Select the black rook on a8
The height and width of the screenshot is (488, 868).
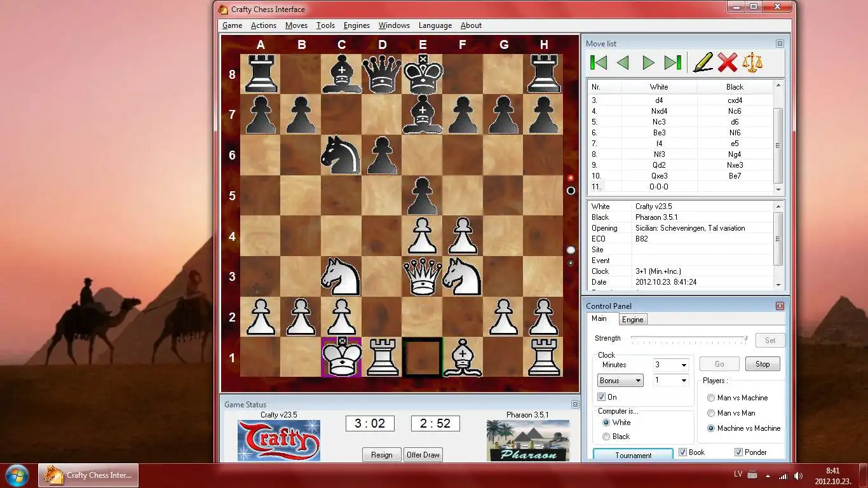261,74
